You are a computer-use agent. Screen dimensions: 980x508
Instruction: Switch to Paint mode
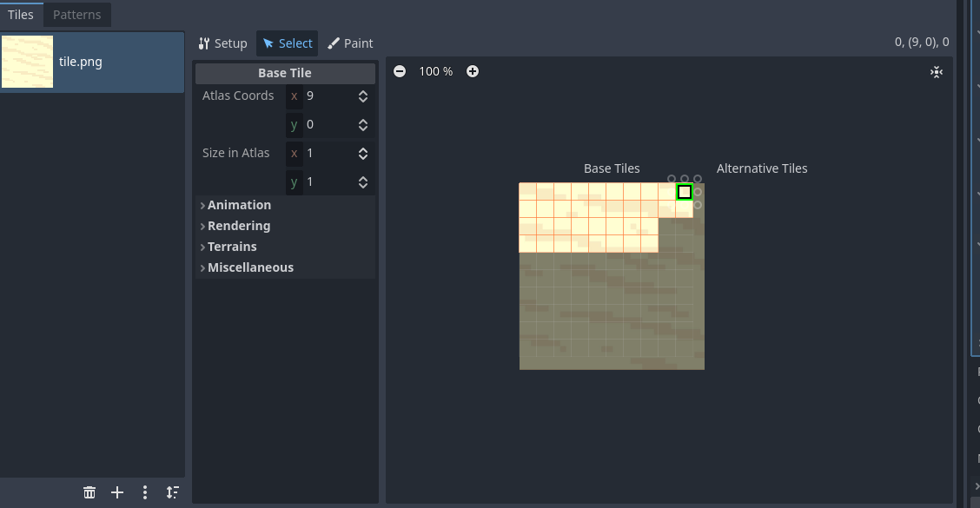(350, 43)
